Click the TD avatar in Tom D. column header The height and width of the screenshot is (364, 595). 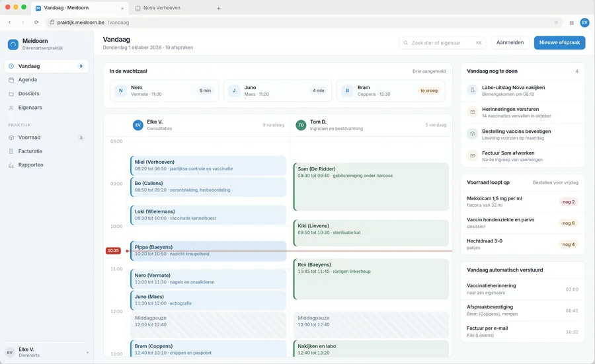click(301, 125)
